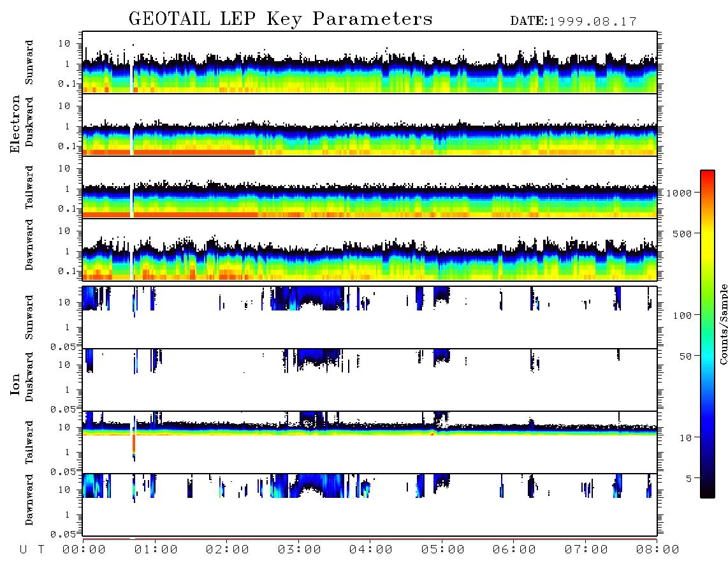Click the "500" color bar label

click(683, 233)
